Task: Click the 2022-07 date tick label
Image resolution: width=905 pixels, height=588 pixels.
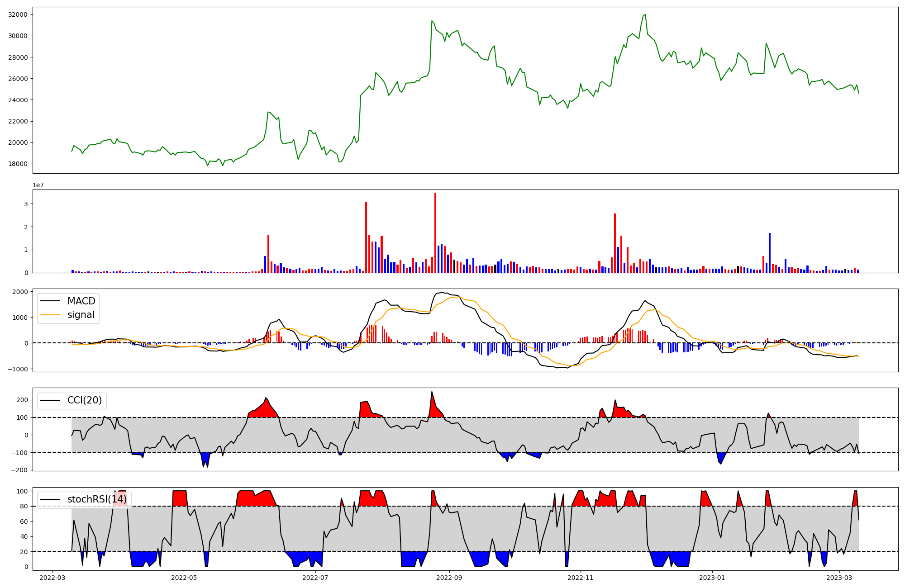Action: 315,578
